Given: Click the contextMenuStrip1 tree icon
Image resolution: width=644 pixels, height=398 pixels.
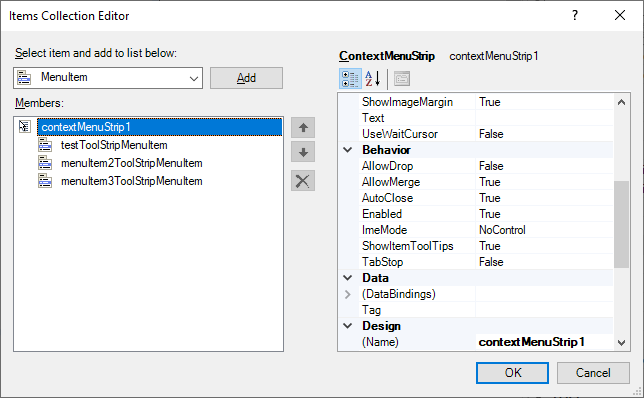Looking at the screenshot, I should pos(25,127).
